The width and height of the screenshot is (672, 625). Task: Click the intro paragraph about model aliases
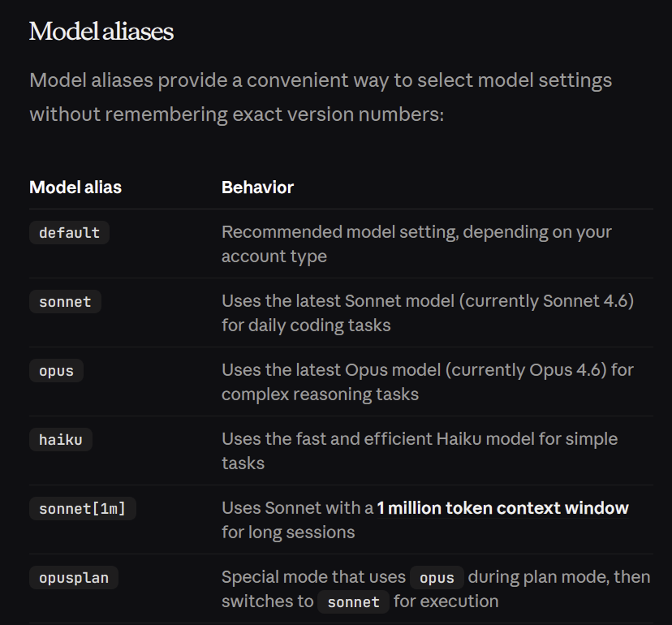coord(321,97)
